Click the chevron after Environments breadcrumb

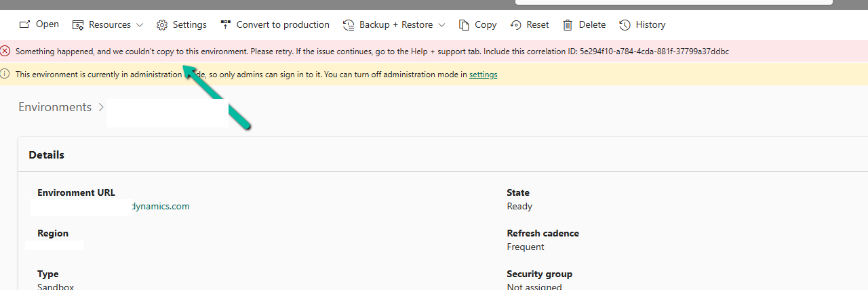pyautogui.click(x=101, y=107)
